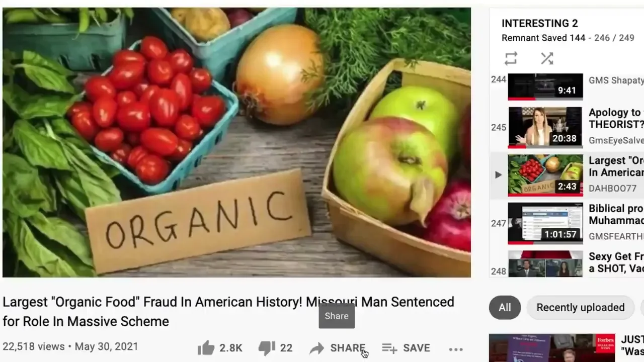Click the INTERESTING 2 playlist title

pyautogui.click(x=540, y=23)
